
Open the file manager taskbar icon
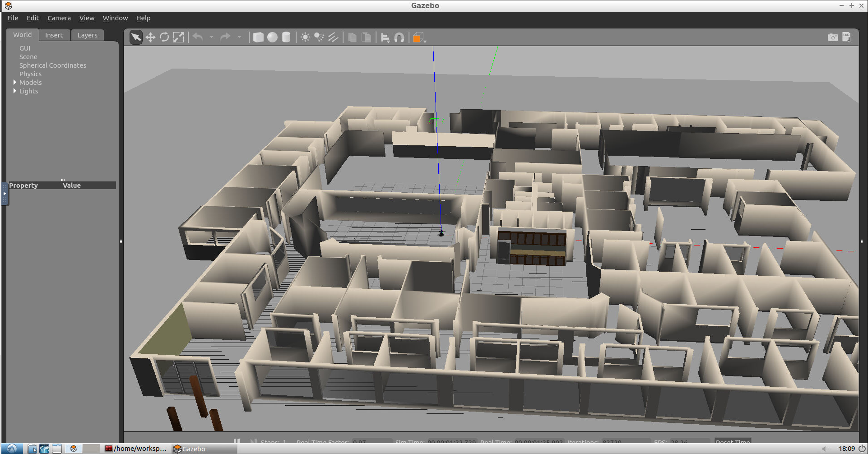coord(32,449)
